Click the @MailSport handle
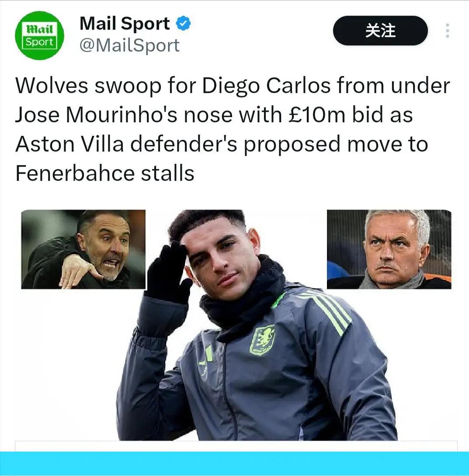Screen dimensions: 469x476 (x=130, y=46)
